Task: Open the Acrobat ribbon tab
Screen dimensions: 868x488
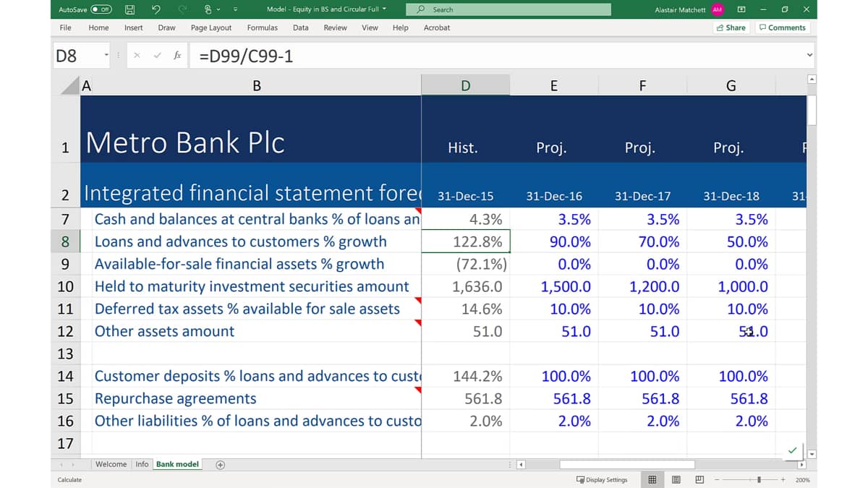Action: [437, 27]
